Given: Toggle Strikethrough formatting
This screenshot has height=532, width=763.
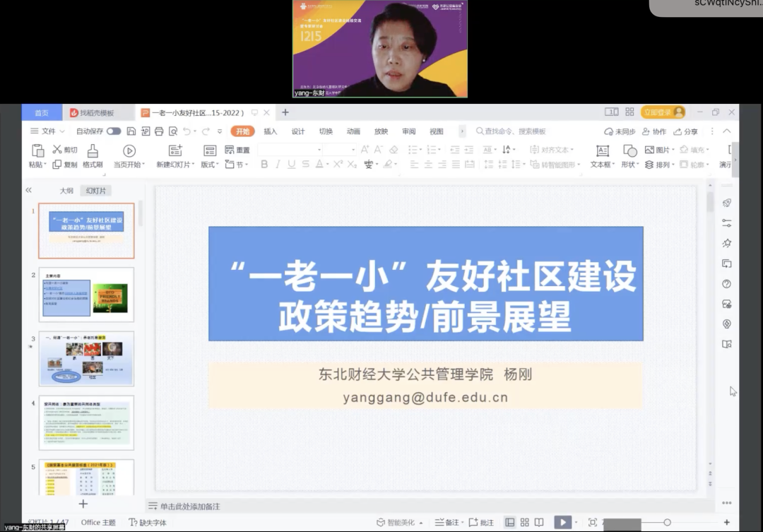Looking at the screenshot, I should pyautogui.click(x=305, y=165).
